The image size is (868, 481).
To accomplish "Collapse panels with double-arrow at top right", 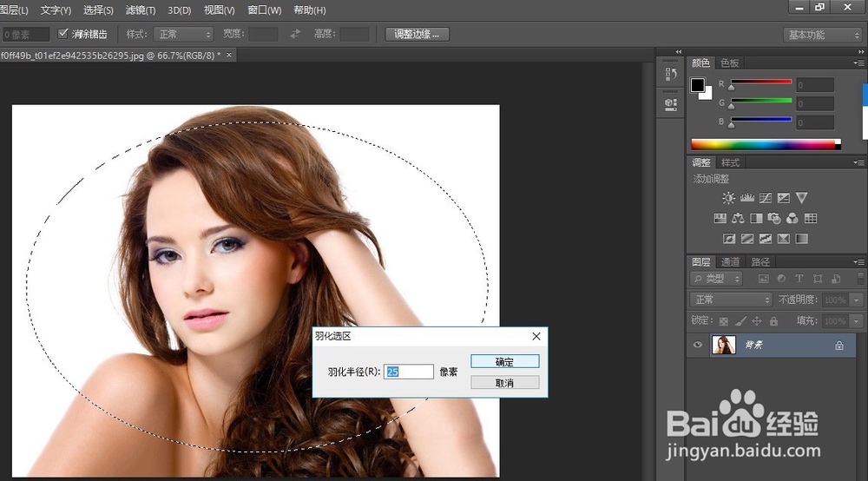I will click(x=861, y=51).
